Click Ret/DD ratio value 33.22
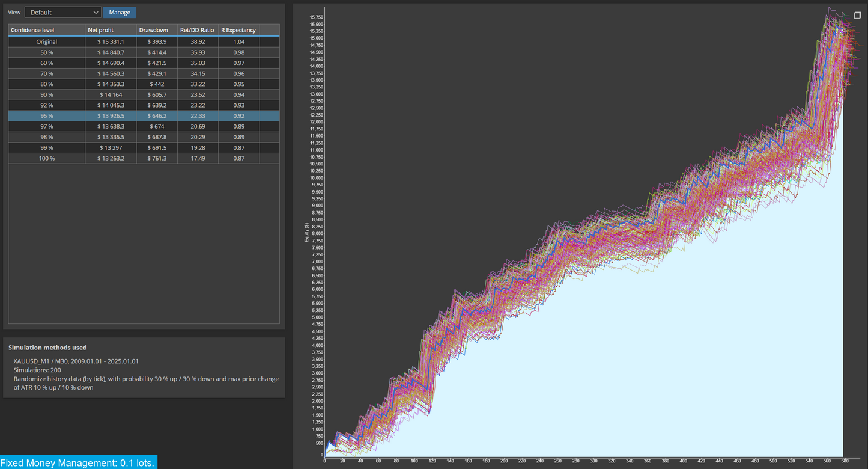Image resolution: width=868 pixels, height=469 pixels. 198,84
